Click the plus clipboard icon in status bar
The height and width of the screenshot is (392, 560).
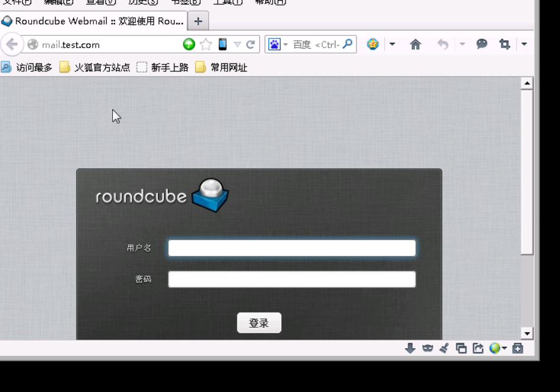(517, 348)
